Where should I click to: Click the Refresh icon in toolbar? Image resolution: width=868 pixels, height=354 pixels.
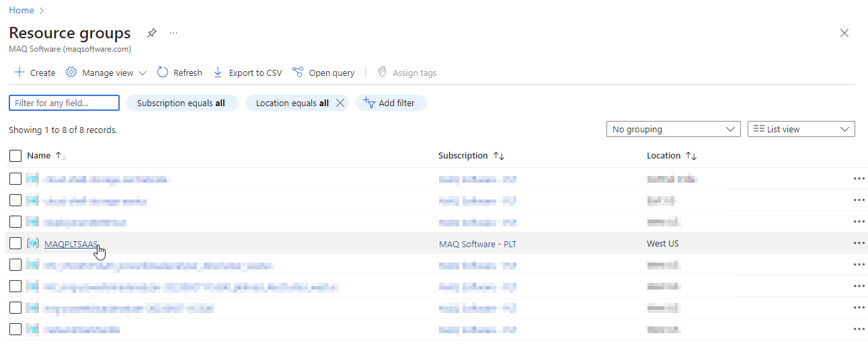[x=163, y=73]
